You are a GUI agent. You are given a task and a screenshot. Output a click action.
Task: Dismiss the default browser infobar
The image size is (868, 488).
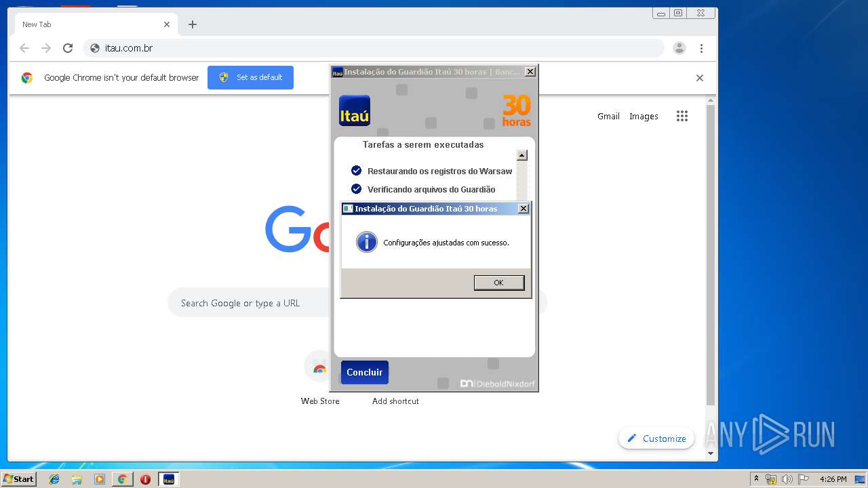click(700, 78)
